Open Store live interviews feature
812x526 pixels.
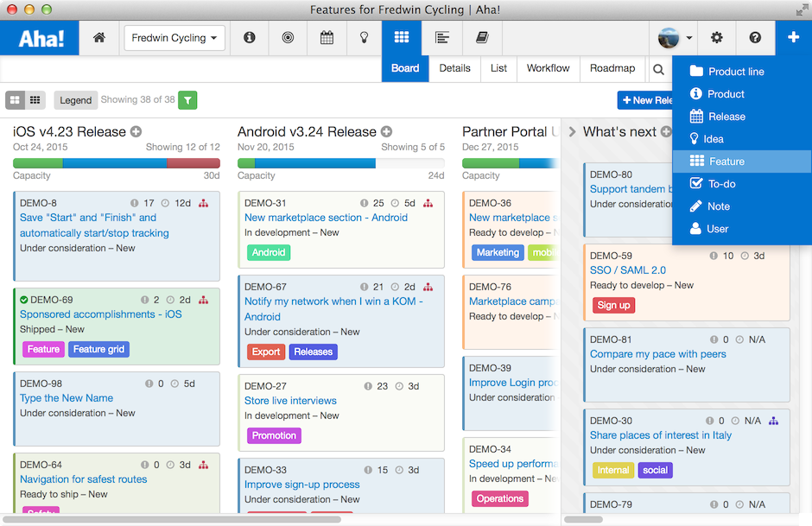coord(290,401)
